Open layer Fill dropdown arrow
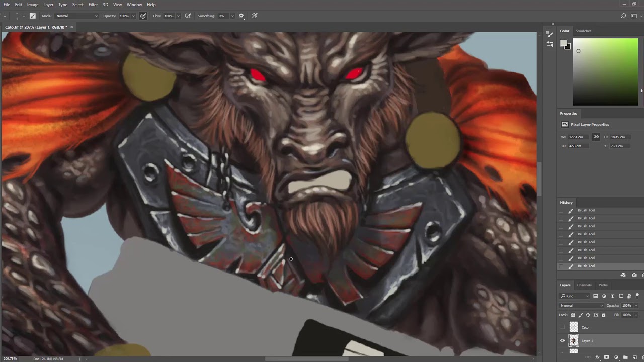The width and height of the screenshot is (644, 362). pyautogui.click(x=636, y=315)
